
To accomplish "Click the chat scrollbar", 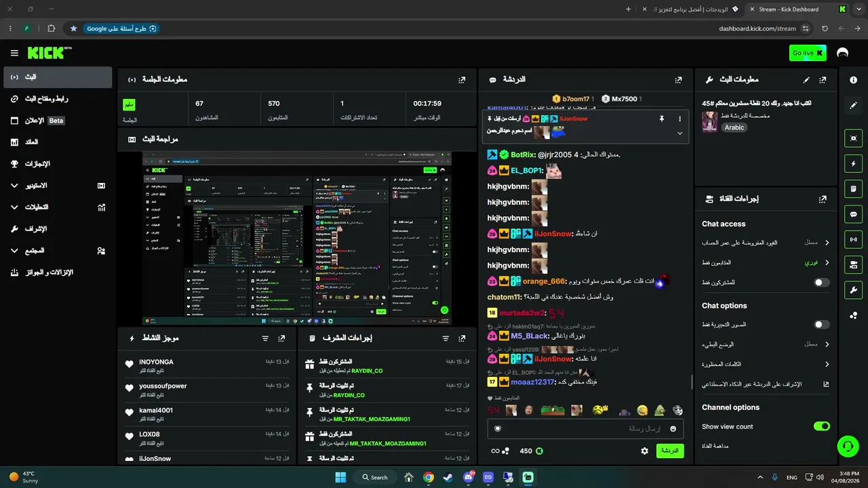I will tap(691, 382).
